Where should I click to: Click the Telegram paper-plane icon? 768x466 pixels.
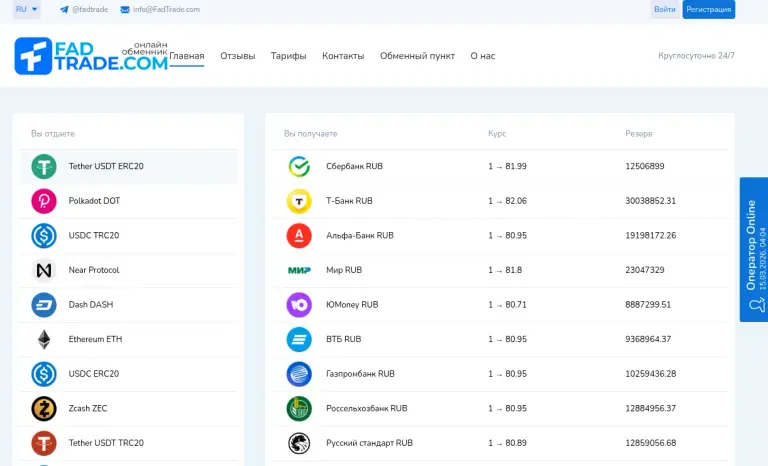pos(64,9)
